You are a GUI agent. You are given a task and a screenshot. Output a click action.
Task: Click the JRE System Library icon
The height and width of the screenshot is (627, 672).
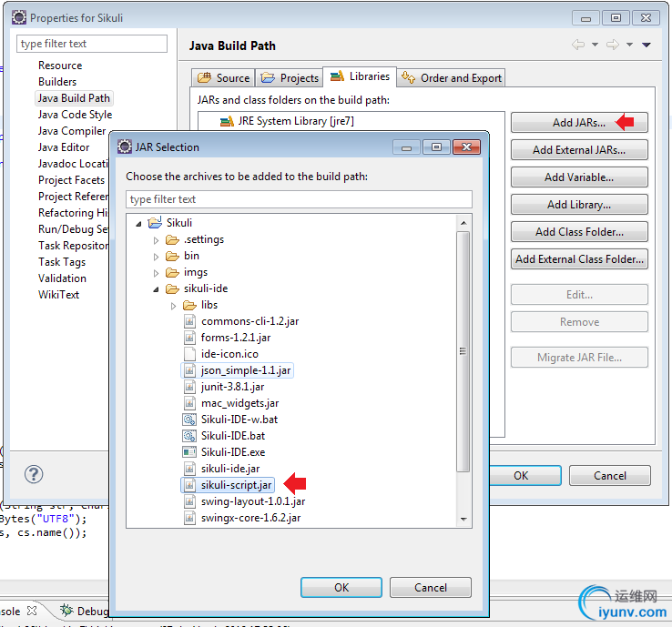(227, 122)
